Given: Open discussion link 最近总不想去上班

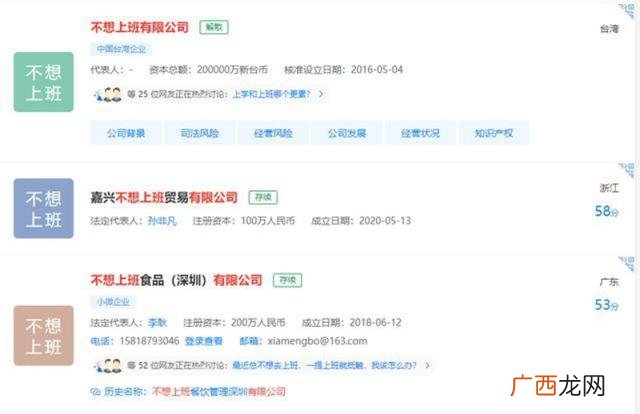Looking at the screenshot, I should tap(324, 365).
